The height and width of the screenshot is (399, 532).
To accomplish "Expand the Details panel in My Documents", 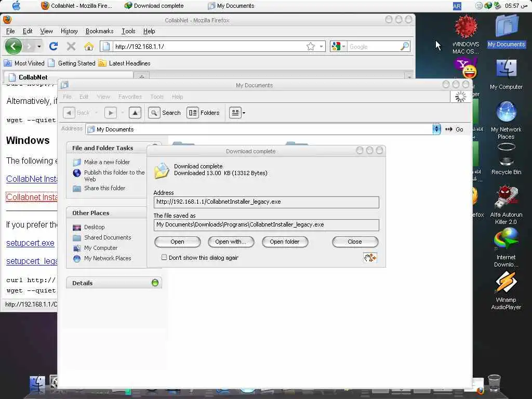I will (x=155, y=283).
